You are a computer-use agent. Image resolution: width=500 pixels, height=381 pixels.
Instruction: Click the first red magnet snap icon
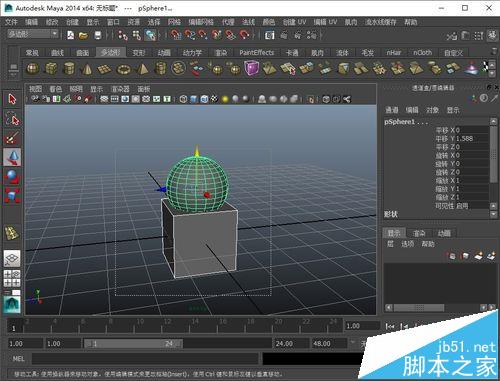coord(175,35)
